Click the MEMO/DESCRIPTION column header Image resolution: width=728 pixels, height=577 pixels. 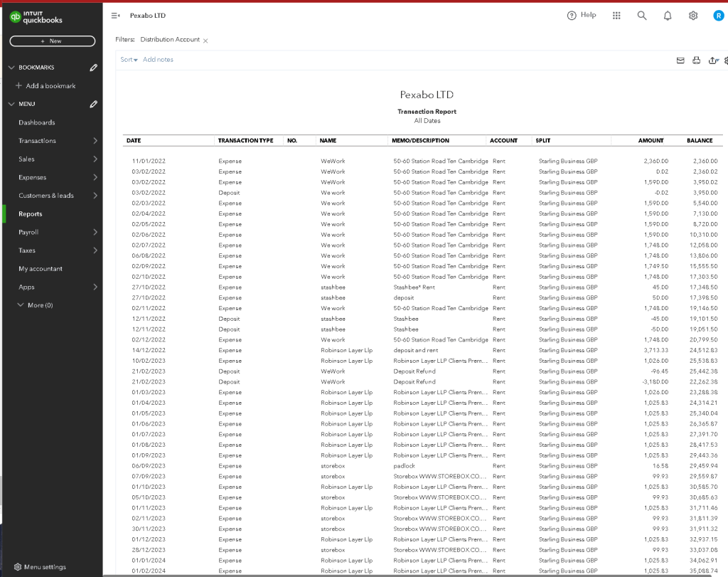[x=421, y=140]
